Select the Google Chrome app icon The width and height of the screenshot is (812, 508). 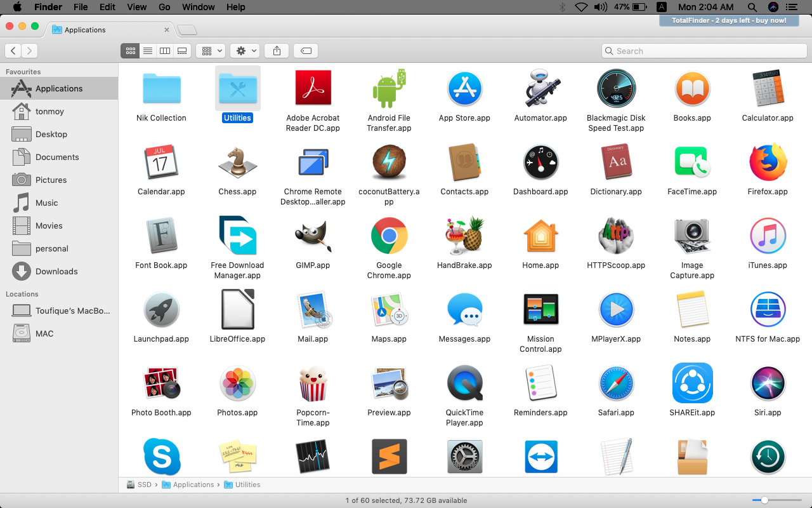389,236
